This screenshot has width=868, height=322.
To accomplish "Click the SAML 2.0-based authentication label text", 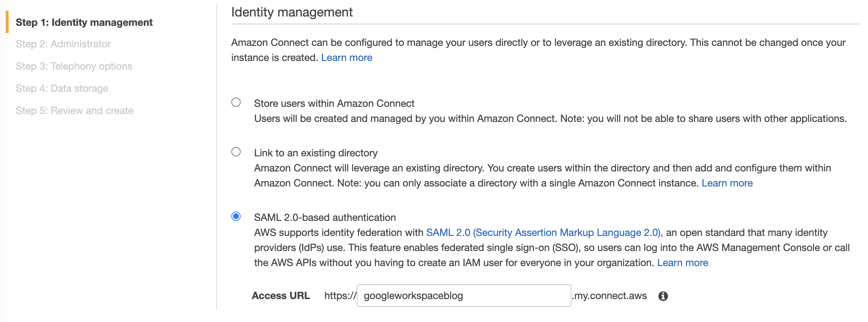I will click(x=325, y=217).
